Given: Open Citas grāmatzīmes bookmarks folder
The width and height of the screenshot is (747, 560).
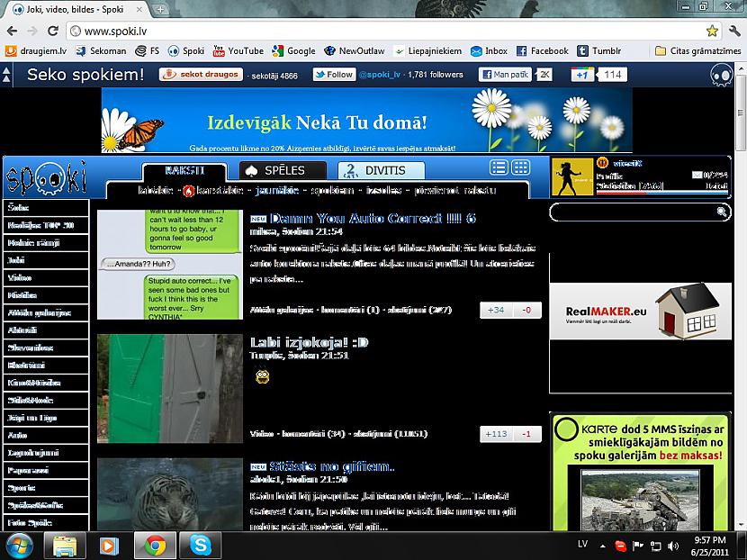Looking at the screenshot, I should point(697,50).
